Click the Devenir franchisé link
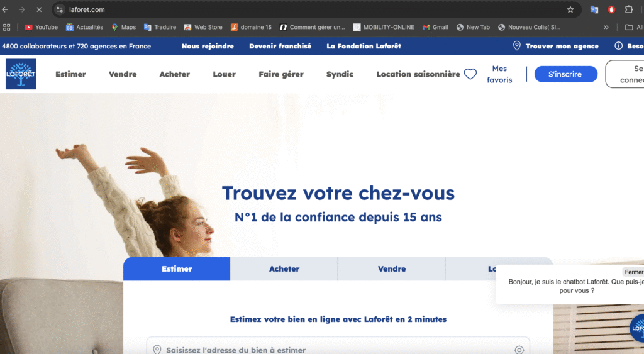The image size is (644, 354). coord(280,46)
